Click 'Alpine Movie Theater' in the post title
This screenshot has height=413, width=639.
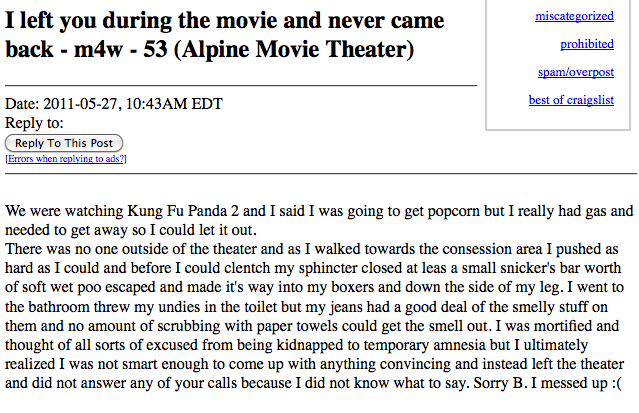pos(293,49)
